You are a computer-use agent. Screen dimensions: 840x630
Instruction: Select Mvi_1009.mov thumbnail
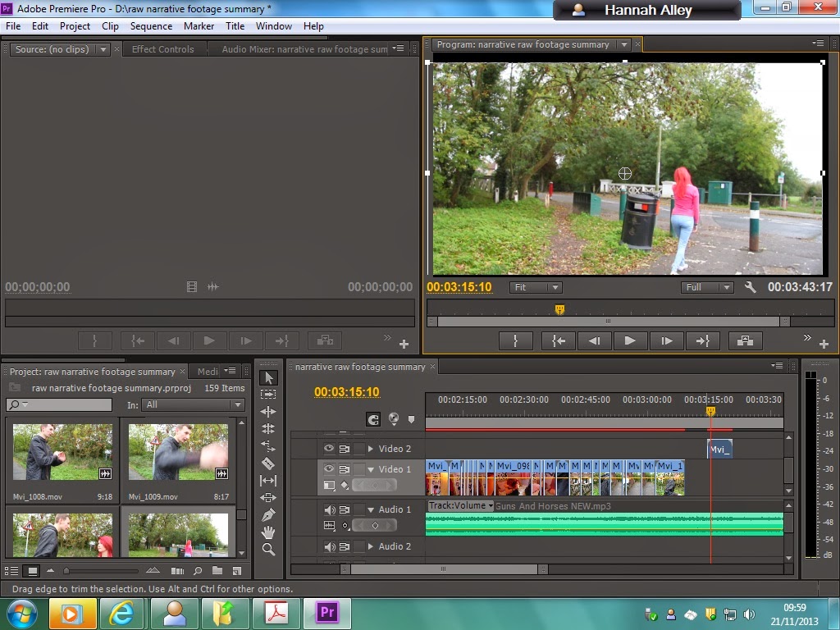pos(178,452)
